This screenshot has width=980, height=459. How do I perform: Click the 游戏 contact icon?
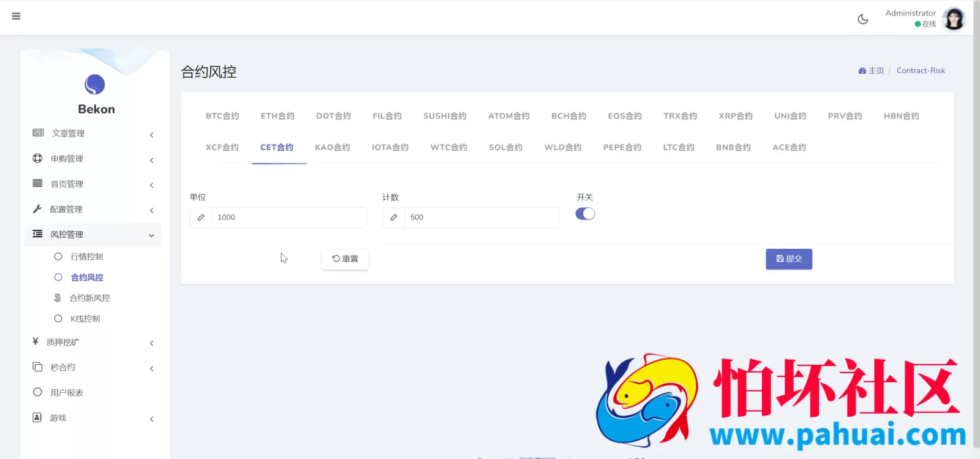click(x=37, y=417)
